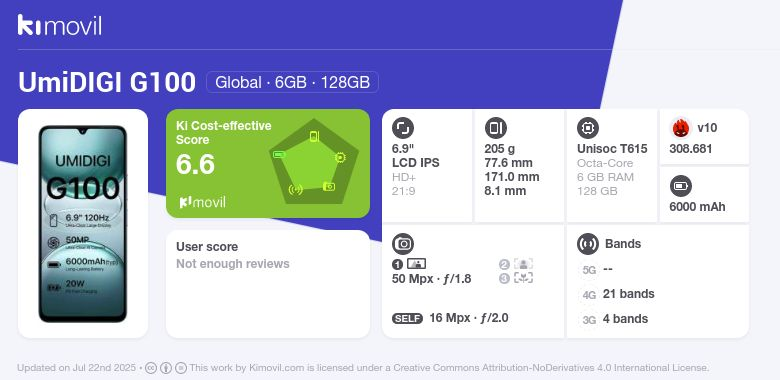Click the Ki Cost-effective Score 6.6 value
The image size is (780, 380).
click(x=195, y=165)
